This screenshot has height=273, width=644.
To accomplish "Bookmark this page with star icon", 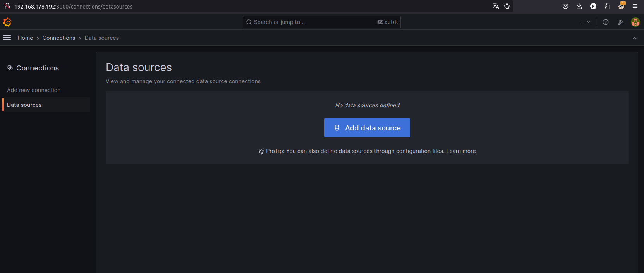I will point(507,6).
